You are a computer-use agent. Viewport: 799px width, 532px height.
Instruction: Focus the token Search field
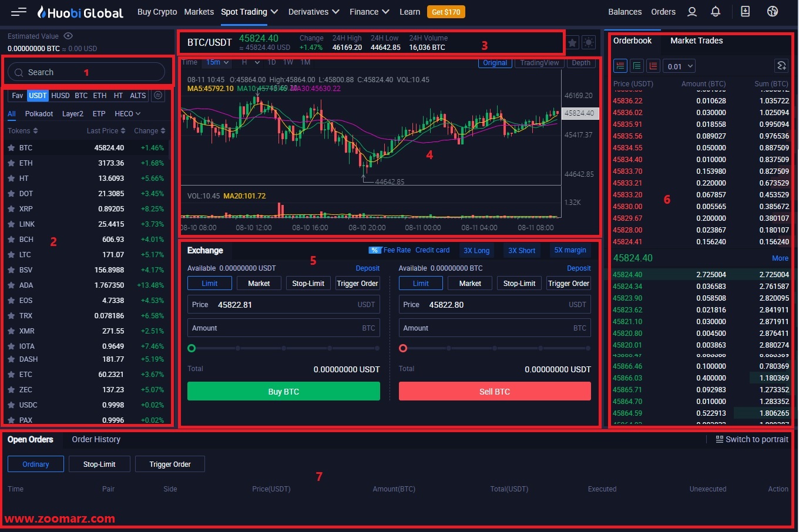(86, 72)
